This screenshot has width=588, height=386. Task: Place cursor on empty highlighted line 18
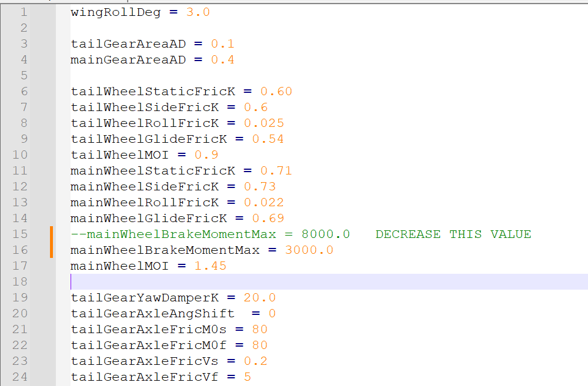click(329, 281)
